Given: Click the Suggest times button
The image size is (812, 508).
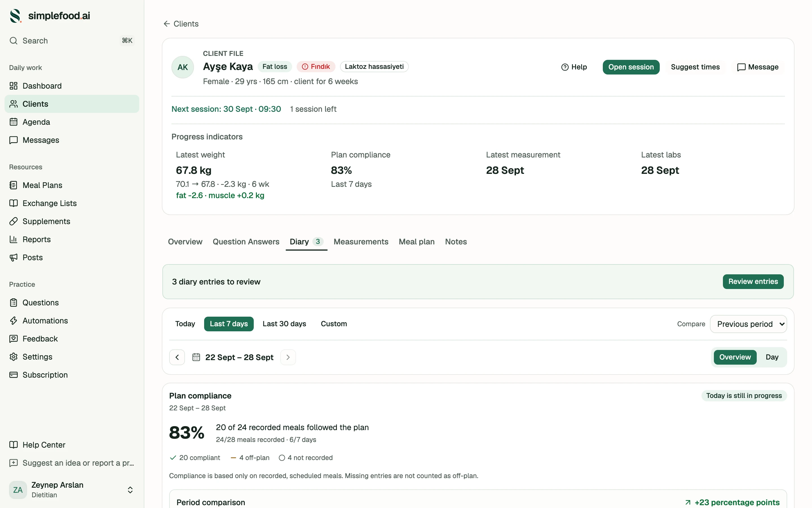Looking at the screenshot, I should click(695, 67).
